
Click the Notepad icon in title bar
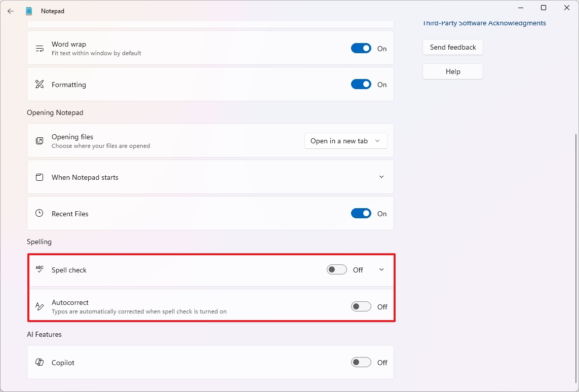tap(29, 11)
